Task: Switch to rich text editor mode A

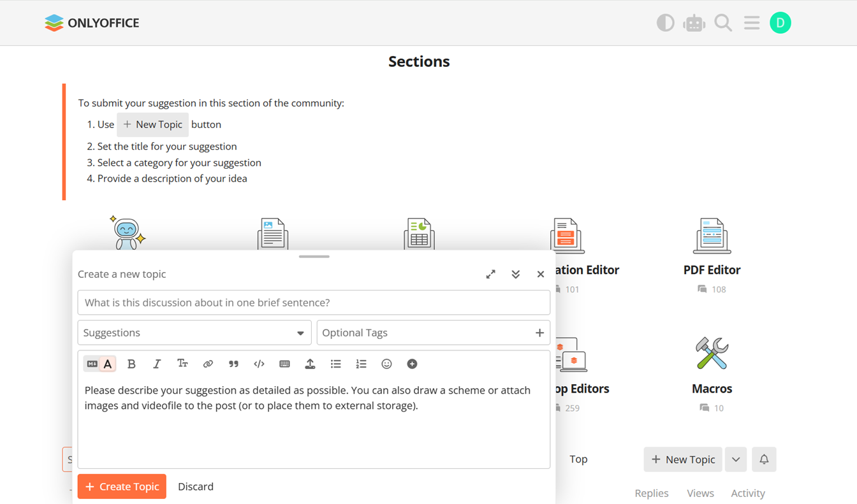Action: coord(108,364)
